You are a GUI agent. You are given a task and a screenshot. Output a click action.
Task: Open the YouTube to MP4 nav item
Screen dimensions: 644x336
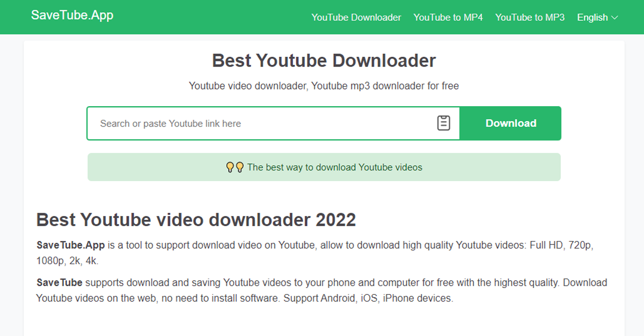coord(448,18)
